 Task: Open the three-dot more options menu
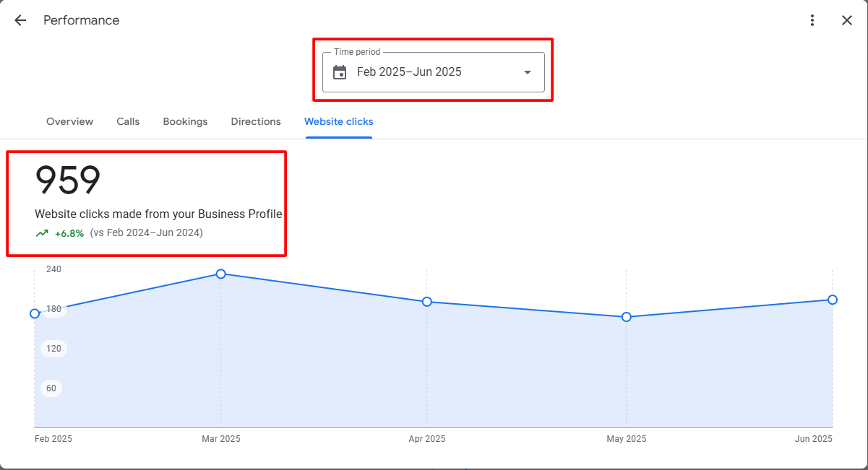point(813,20)
